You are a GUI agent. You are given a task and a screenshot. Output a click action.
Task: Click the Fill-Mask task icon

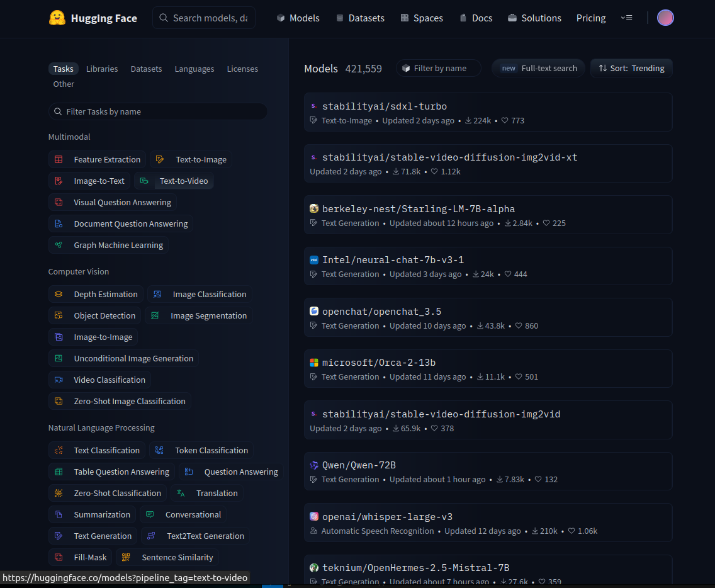pyautogui.click(x=59, y=557)
